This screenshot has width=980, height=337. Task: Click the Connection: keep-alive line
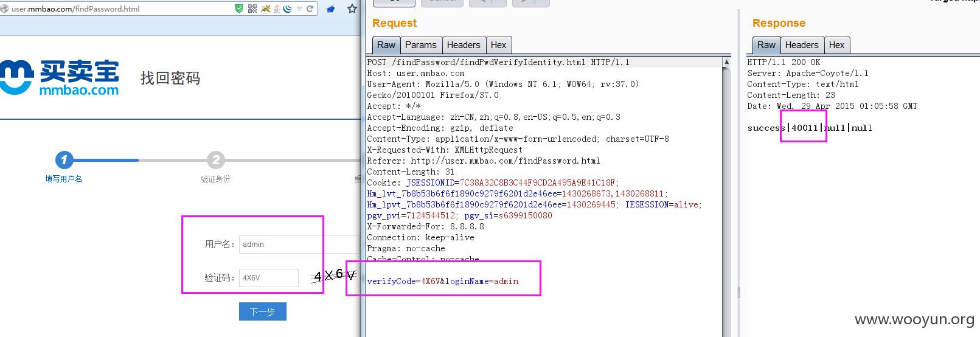(420, 237)
